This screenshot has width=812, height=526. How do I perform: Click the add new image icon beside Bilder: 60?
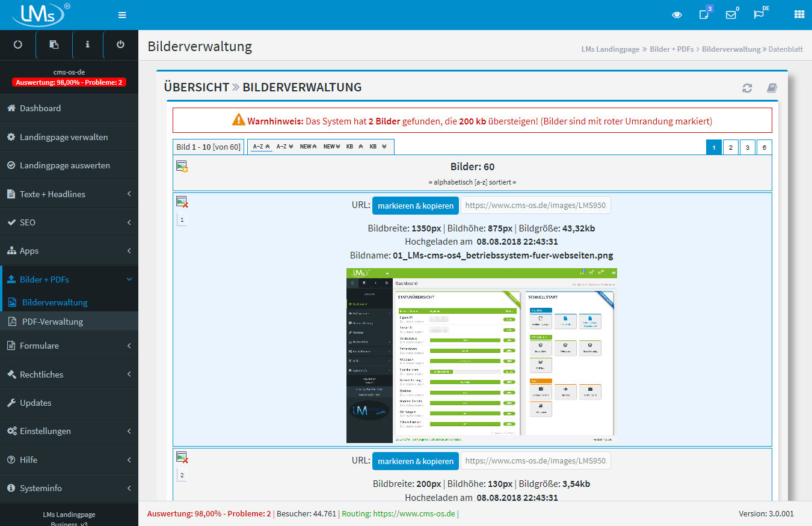pos(182,167)
